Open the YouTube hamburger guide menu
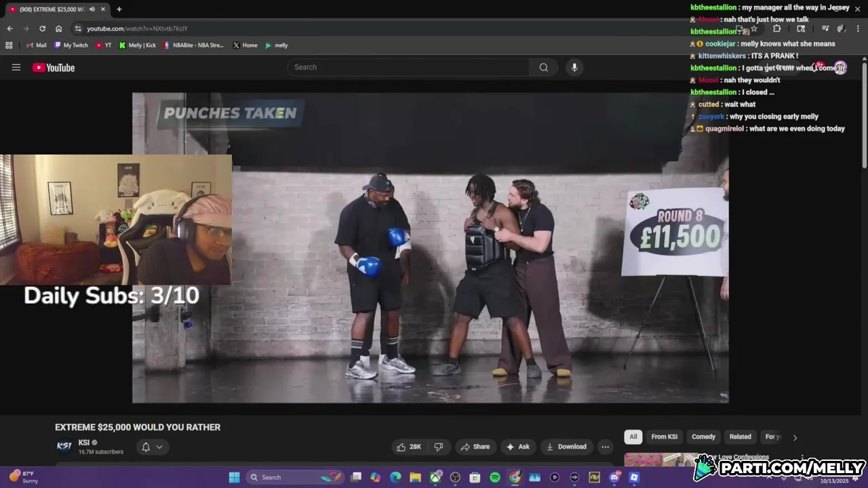 click(x=16, y=67)
